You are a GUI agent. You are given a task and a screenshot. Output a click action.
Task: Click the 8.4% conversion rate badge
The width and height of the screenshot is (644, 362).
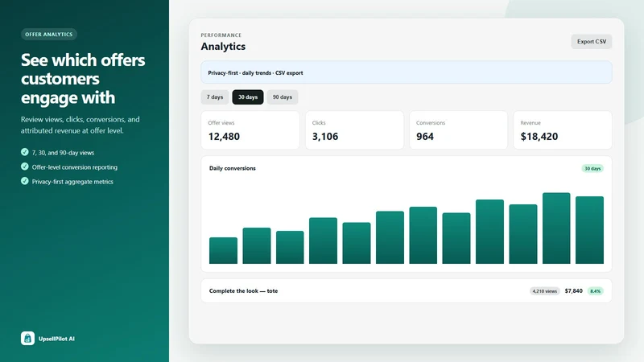(x=595, y=291)
